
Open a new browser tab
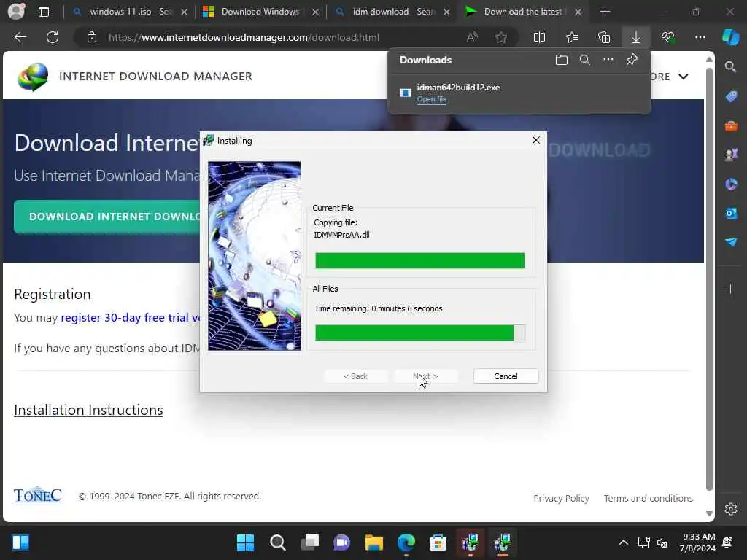click(605, 12)
